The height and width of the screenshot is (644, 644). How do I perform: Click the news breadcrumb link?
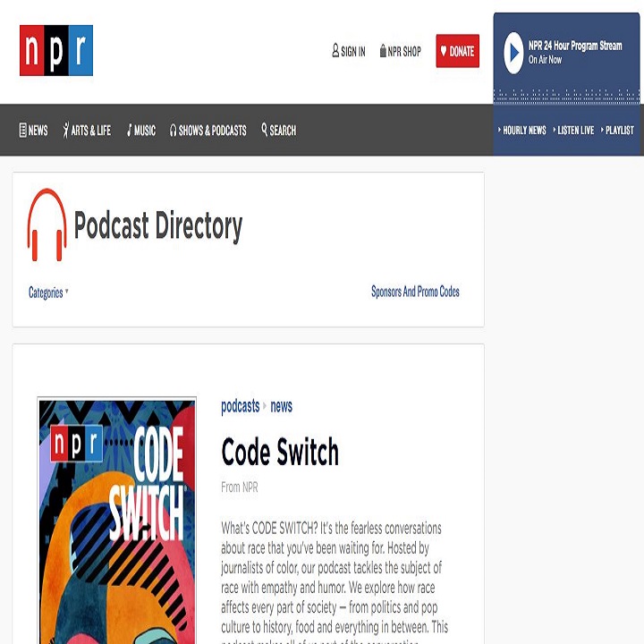[x=281, y=406]
